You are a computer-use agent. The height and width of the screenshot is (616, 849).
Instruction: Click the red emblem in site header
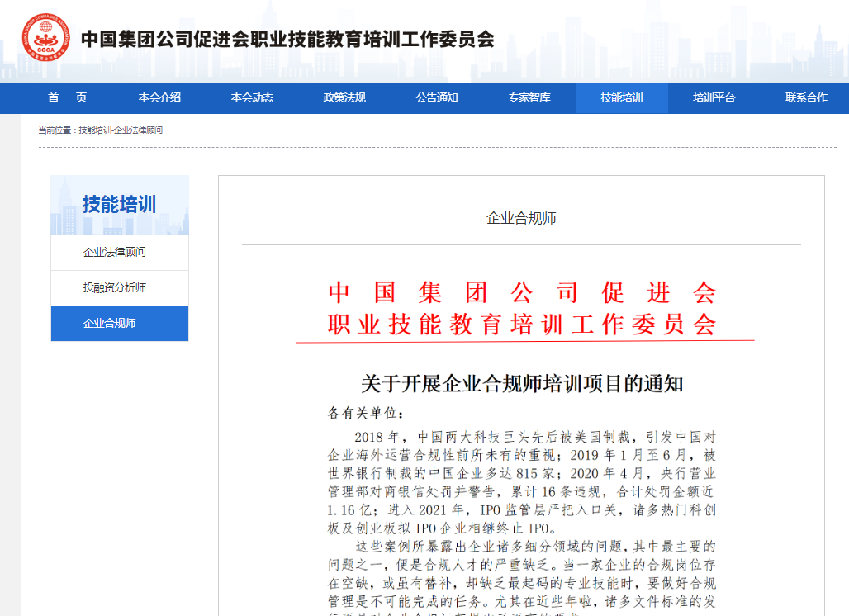pos(46,36)
